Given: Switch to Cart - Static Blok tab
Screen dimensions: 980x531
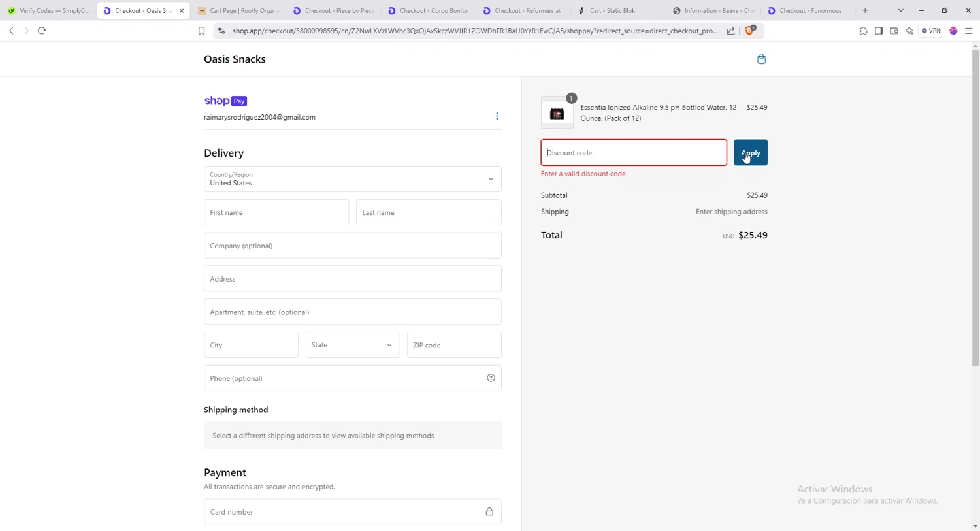Looking at the screenshot, I should (617, 10).
